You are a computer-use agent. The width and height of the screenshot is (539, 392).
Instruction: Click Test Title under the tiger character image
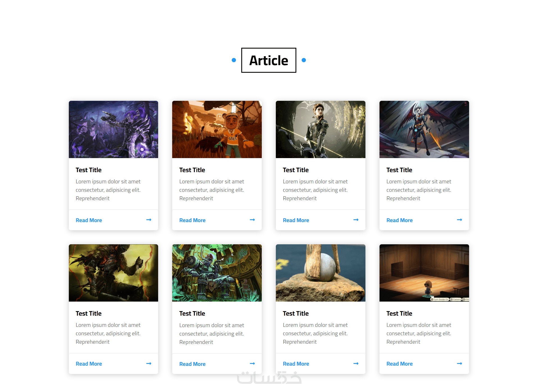tap(192, 170)
